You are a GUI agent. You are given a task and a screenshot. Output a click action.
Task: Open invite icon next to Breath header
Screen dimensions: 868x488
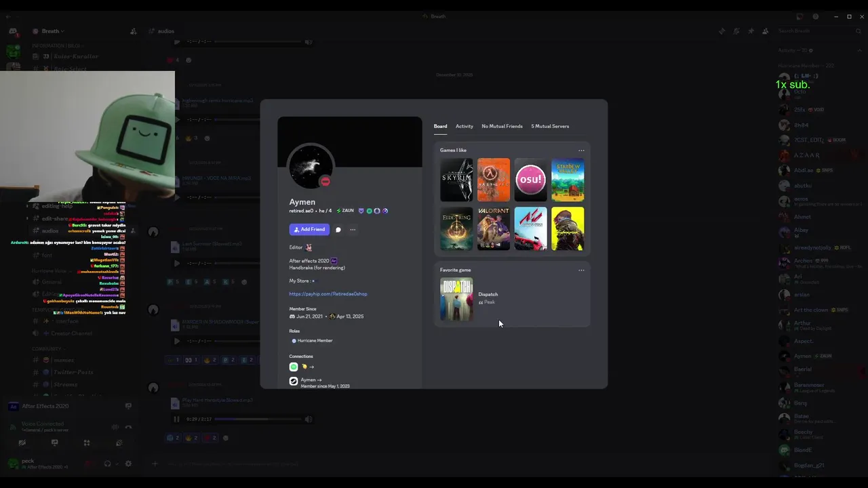tap(134, 31)
